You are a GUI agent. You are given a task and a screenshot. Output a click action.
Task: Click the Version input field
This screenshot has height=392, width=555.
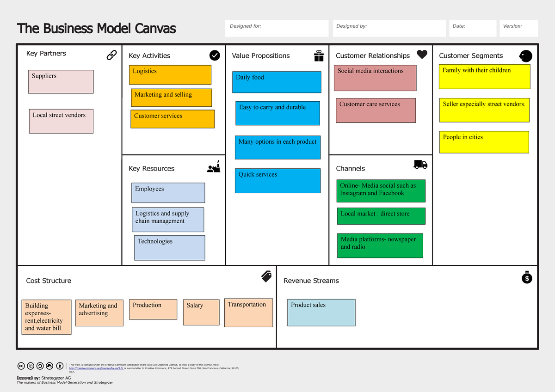[518, 28]
